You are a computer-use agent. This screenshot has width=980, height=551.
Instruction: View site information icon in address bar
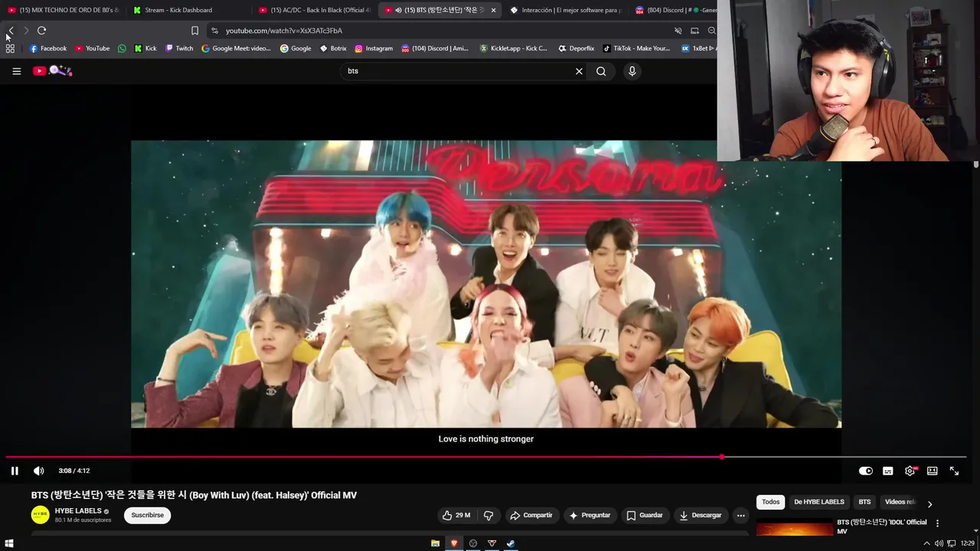[215, 31]
